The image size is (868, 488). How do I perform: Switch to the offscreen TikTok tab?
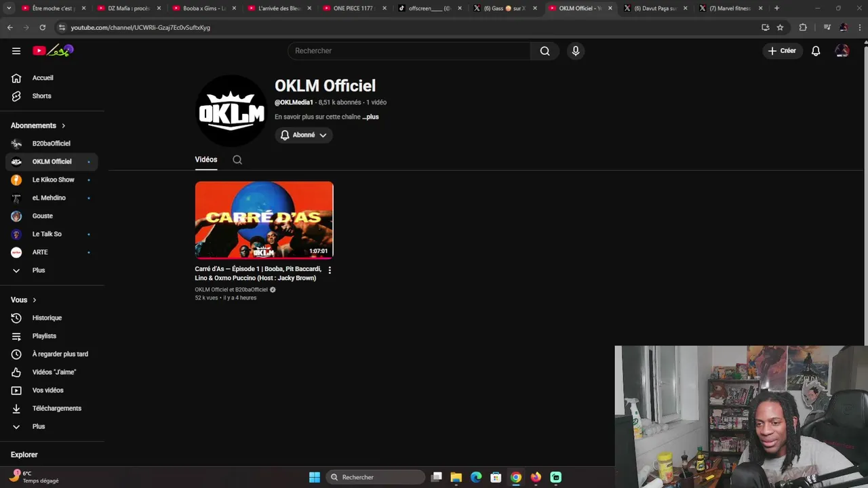[x=429, y=8]
